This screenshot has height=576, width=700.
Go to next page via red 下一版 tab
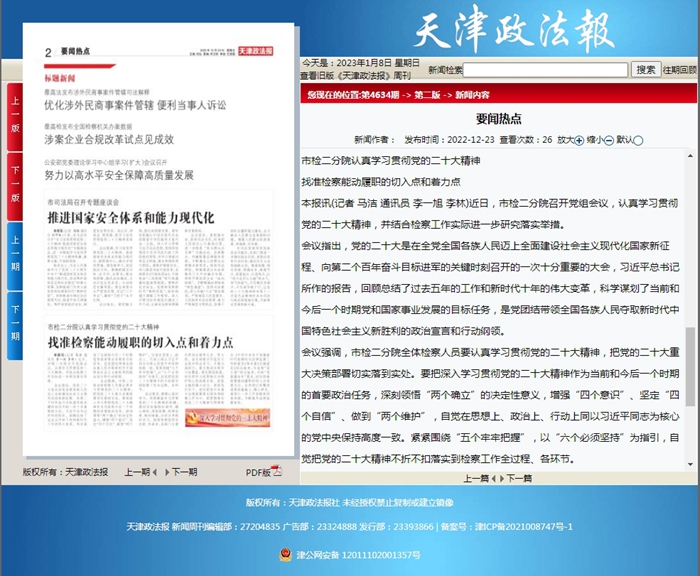tap(15, 185)
